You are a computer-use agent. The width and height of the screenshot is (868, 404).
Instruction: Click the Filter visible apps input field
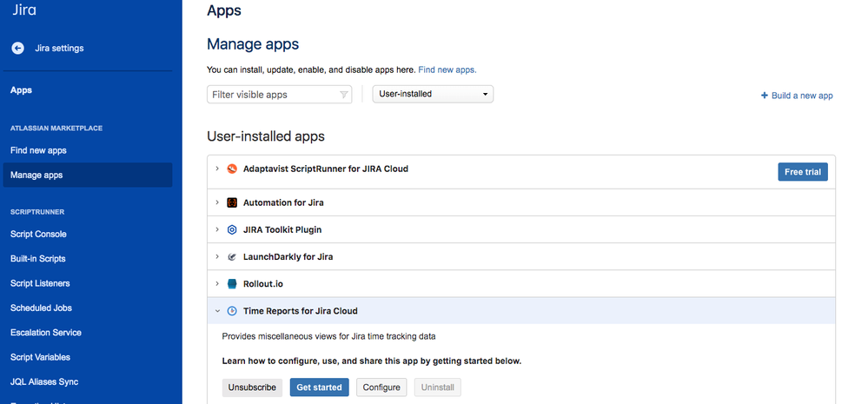(x=273, y=95)
